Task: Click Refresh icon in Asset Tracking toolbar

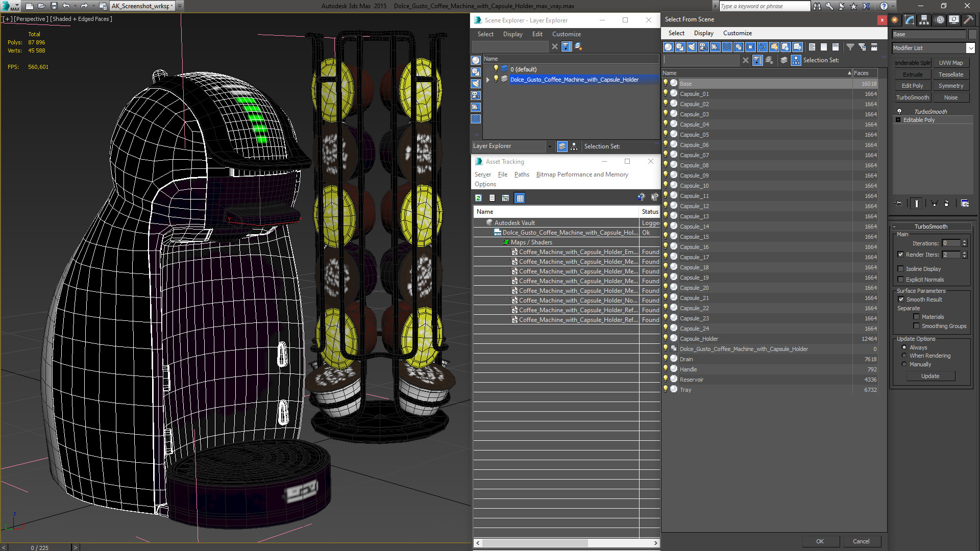Action: point(478,198)
